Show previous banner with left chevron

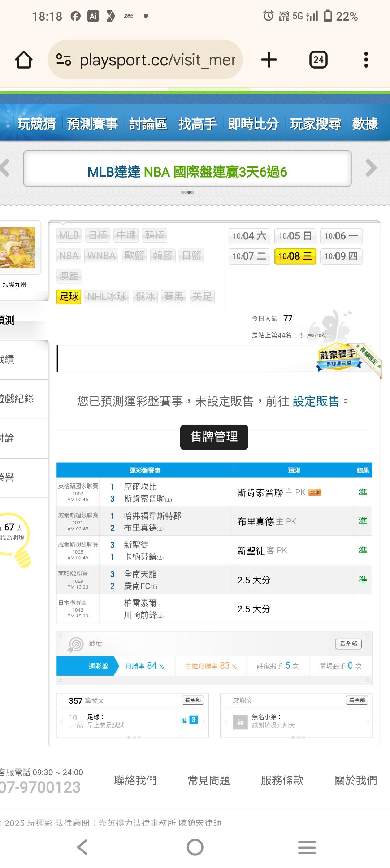point(5,168)
